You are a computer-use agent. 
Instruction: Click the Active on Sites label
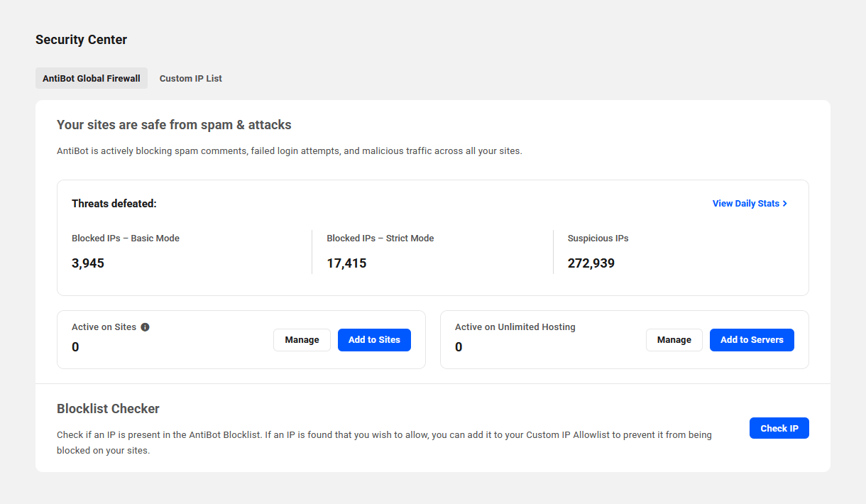coord(104,327)
